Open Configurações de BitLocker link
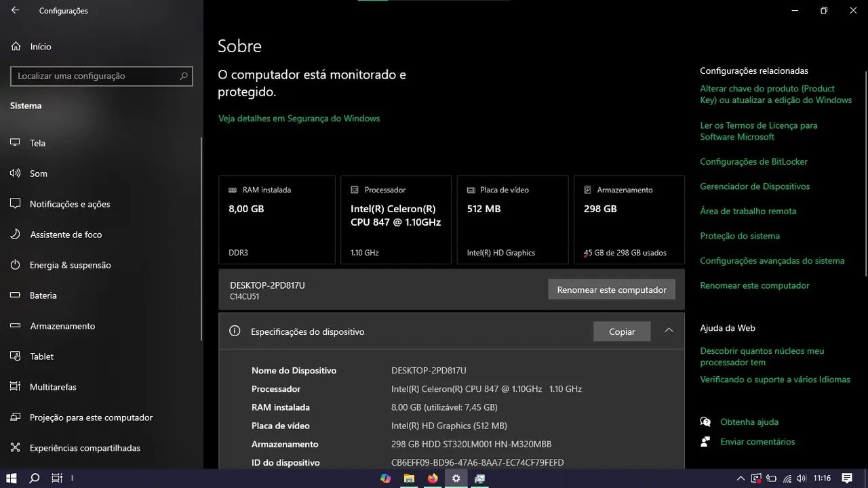Viewport: 868px width, 488px height. pyautogui.click(x=754, y=161)
